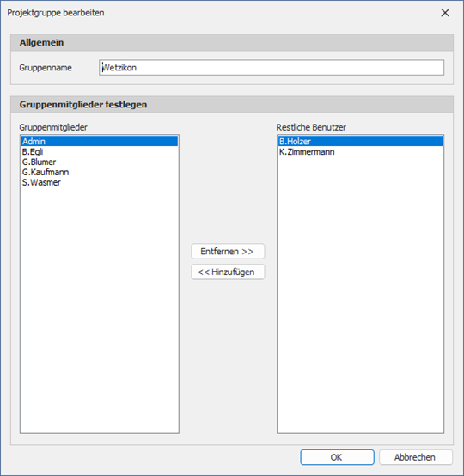Click empty space in the Restliche Benutzer list

click(360, 291)
